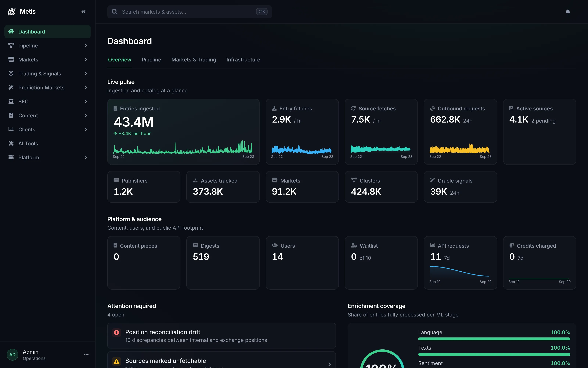Viewport: 588px width, 368px height.
Task: Click the red alert icon on reconciliation drift
Action: coord(117,332)
